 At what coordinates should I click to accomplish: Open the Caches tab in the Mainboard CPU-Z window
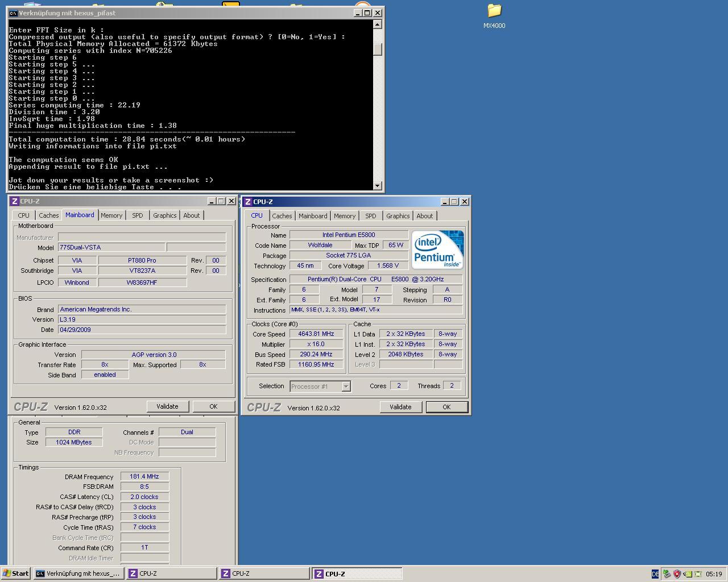pos(48,215)
